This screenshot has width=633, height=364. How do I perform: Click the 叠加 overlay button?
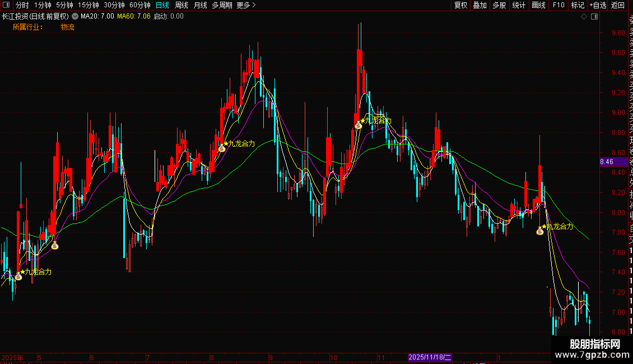point(480,5)
